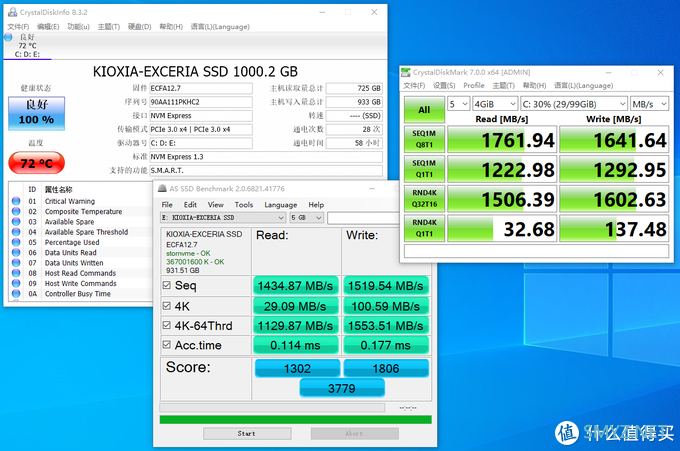Click the standard field NVM Express 1.3
Viewport: 680px width, 451px height.
click(266, 157)
